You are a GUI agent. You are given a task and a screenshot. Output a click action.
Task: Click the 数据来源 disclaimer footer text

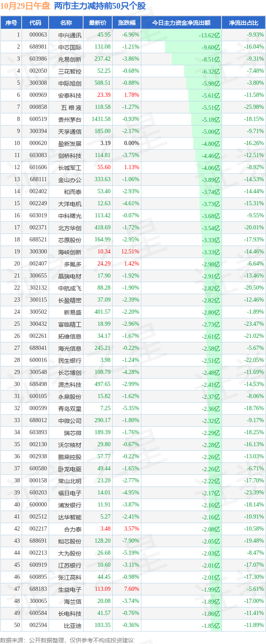coord(67,640)
